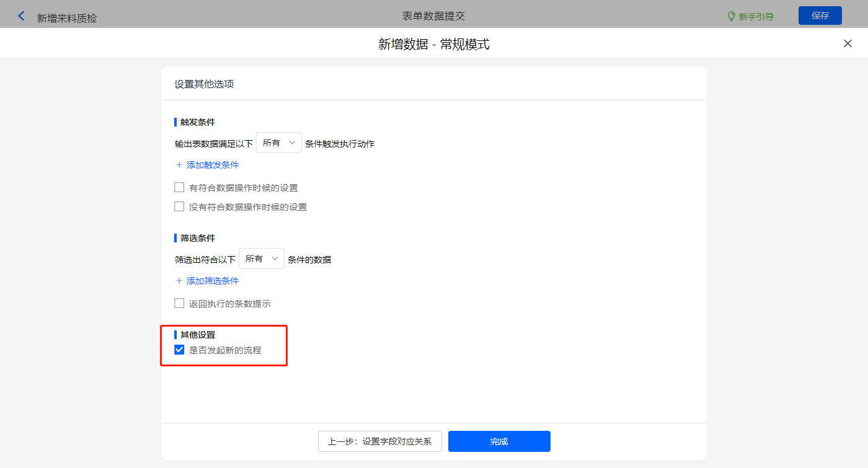Check the 返回执行的条数提示 checkbox

point(179,303)
